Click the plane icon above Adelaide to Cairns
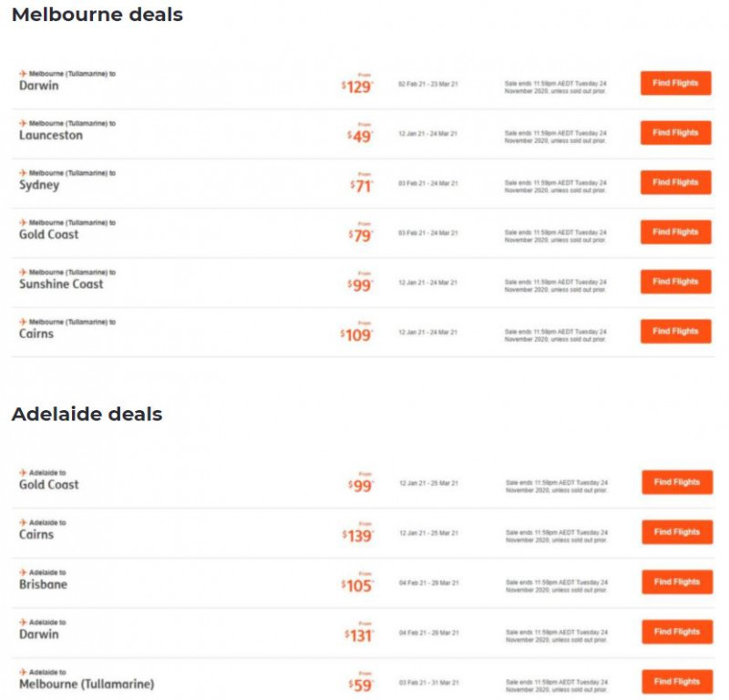Screen dimensions: 729x700 coord(23,523)
